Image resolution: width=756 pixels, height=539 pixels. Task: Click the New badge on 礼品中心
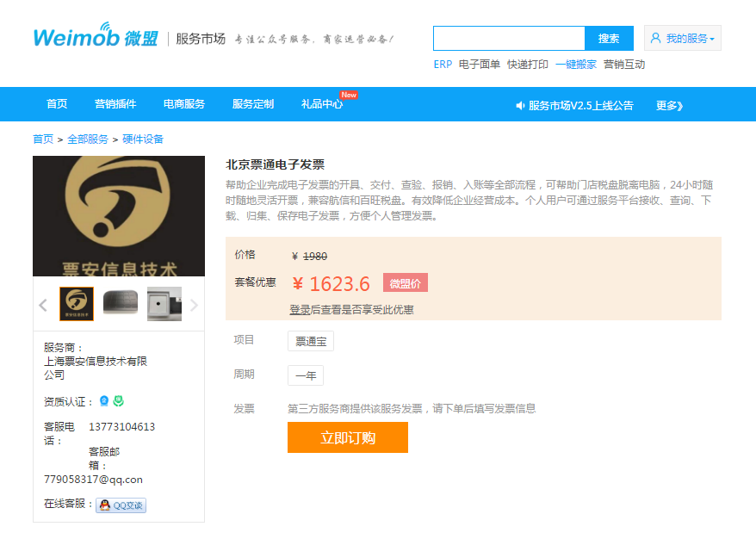(x=349, y=95)
